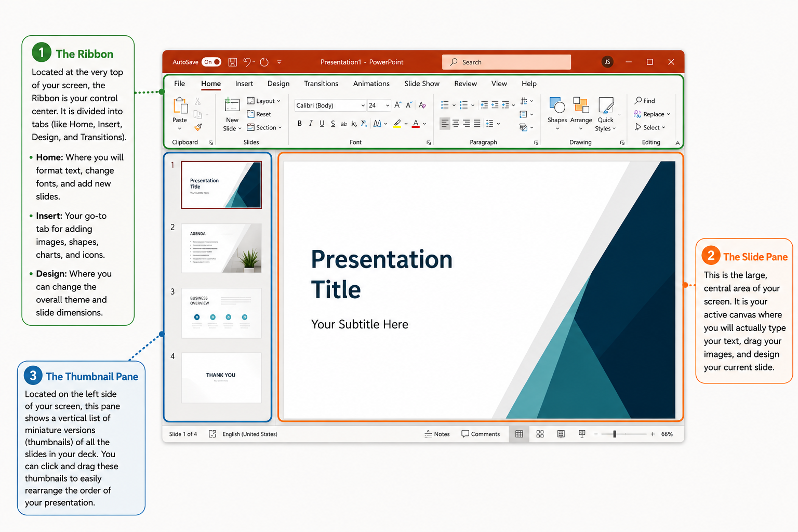Screen dimensions: 798x532
Task: Open the Font dialog launcher
Action: pyautogui.click(x=429, y=142)
